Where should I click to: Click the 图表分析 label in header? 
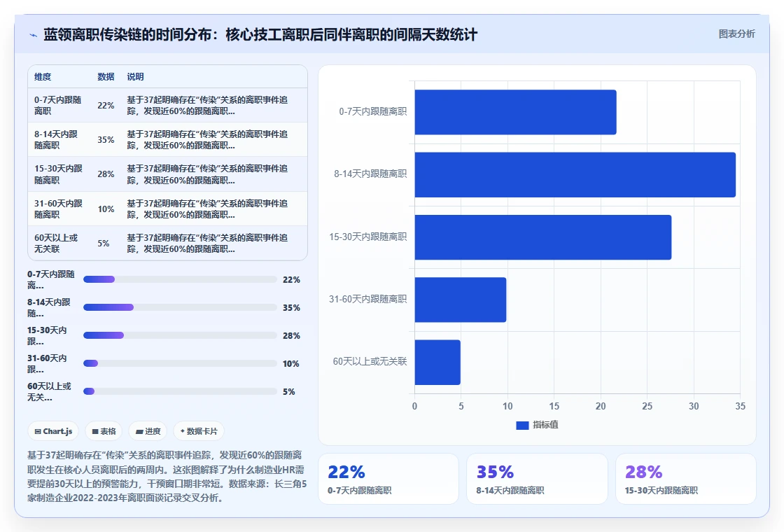pos(736,34)
